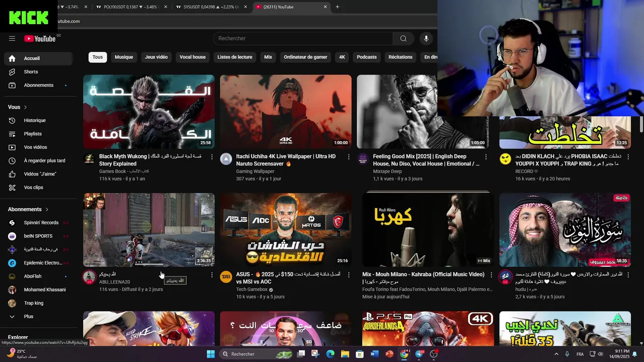Viewport: 644px width, 362px height.
Task: Open more options for Mouh Milano Kahraba mix
Action: [x=491, y=275]
